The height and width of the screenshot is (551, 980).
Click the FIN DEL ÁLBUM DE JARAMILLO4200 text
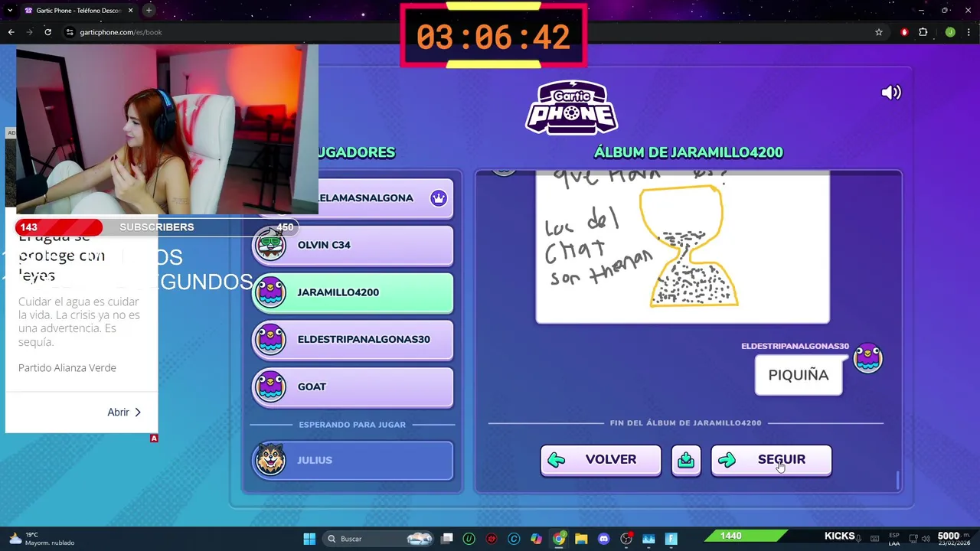coord(686,422)
